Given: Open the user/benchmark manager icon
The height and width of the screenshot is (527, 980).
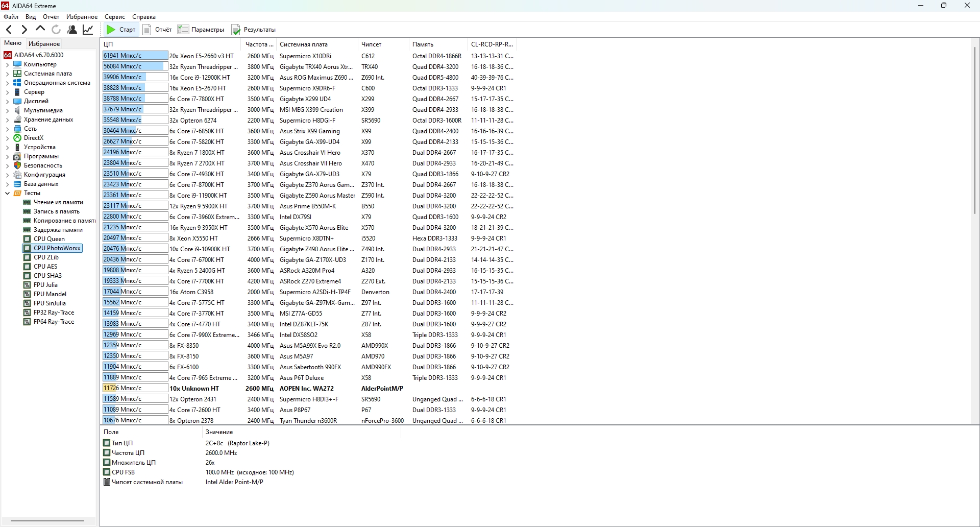Looking at the screenshot, I should click(x=72, y=30).
